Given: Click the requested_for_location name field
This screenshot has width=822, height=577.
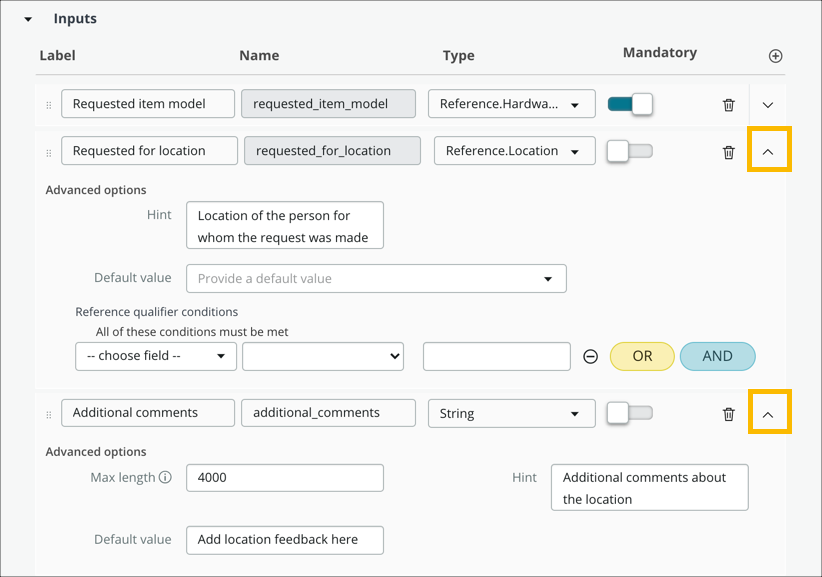Looking at the screenshot, I should click(x=332, y=151).
